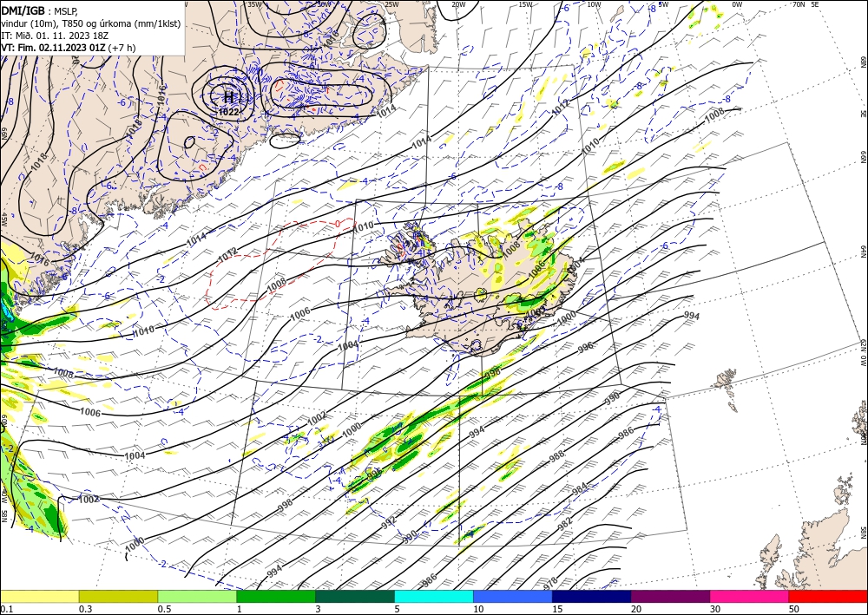Click the '30' legend value label
The height and width of the screenshot is (615, 868).
[x=715, y=609]
